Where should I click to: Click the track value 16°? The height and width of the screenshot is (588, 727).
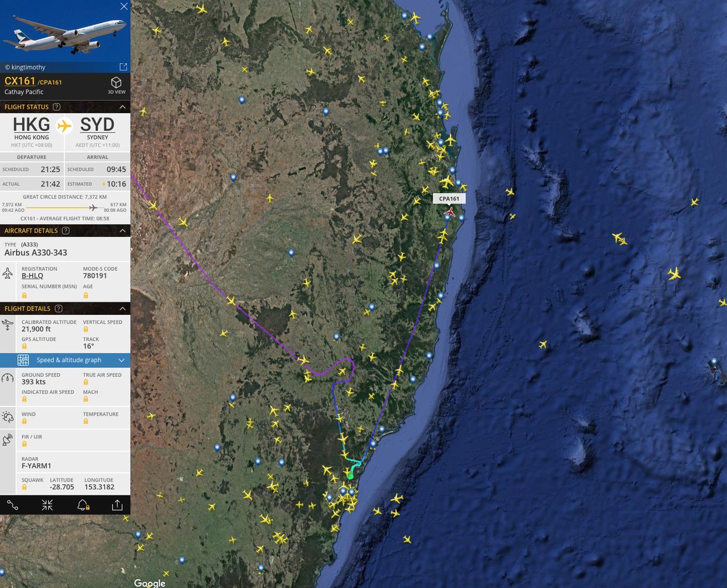coord(88,346)
